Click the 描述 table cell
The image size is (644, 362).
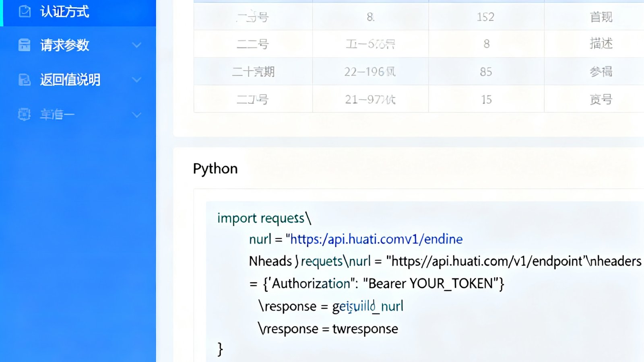tap(601, 43)
